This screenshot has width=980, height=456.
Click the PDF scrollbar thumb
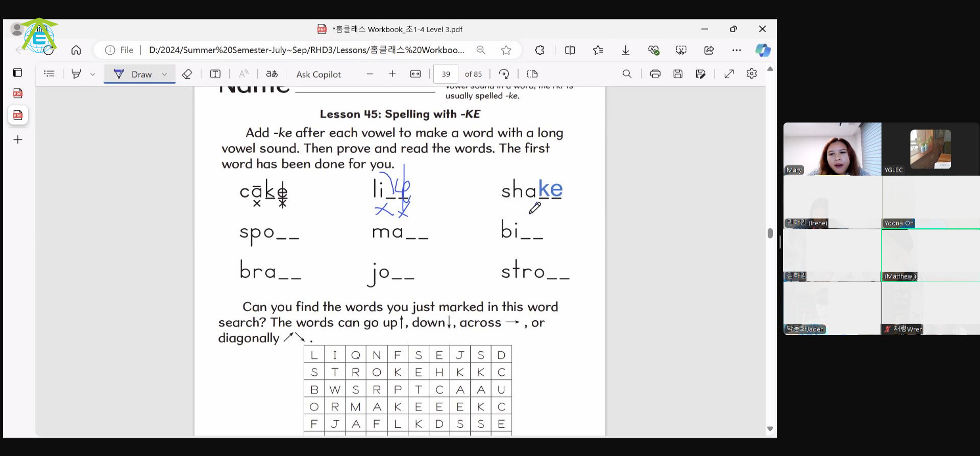(770, 233)
